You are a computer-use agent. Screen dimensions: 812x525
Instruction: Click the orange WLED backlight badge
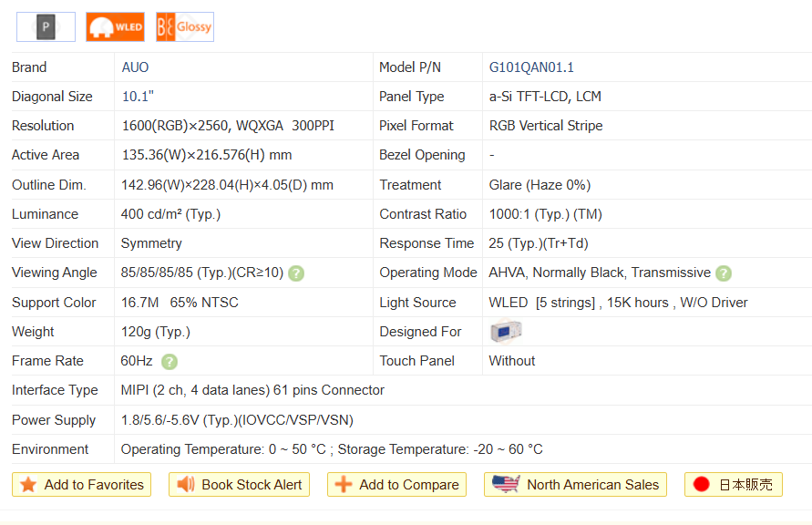[115, 26]
